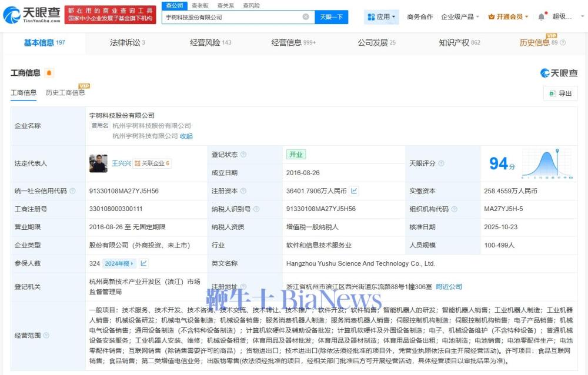Collapse former names with 收起 link
This screenshot has width=588, height=375.
[x=186, y=136]
